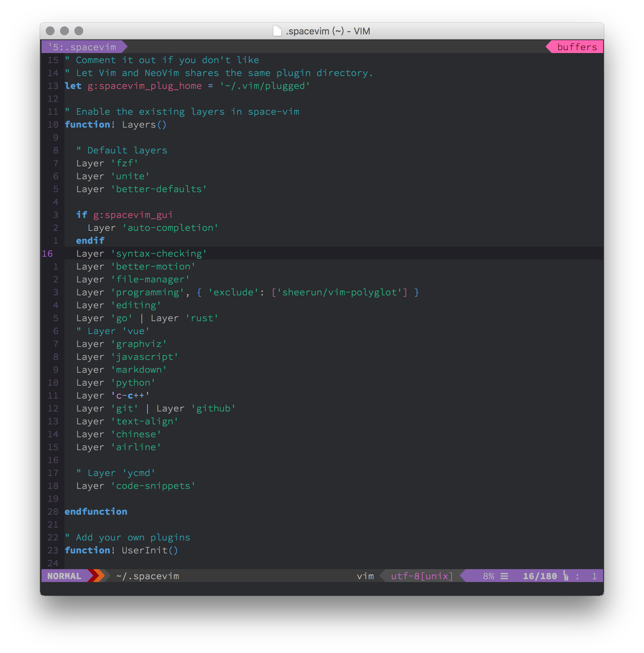Viewport: 644px width, 653px height.
Task: Click the Layer 'text-align' line
Action: tap(127, 421)
